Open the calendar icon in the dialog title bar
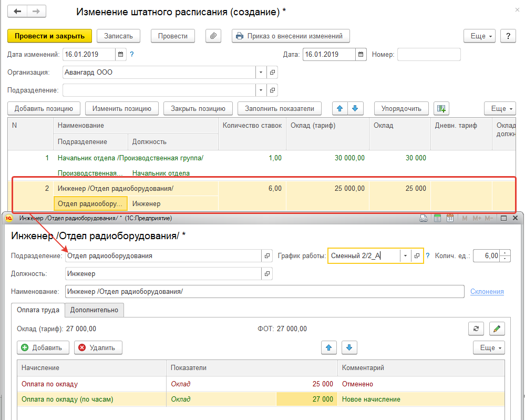This screenshot has width=525, height=420. tap(450, 218)
